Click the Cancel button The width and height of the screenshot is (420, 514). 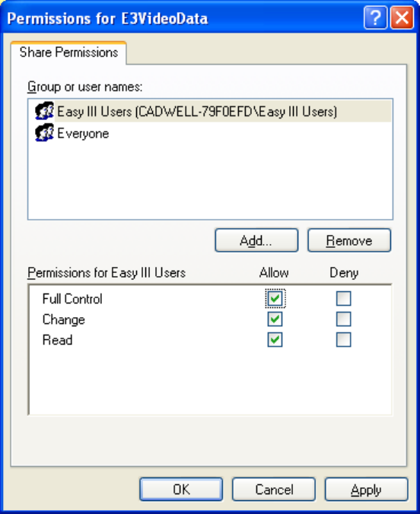click(274, 490)
